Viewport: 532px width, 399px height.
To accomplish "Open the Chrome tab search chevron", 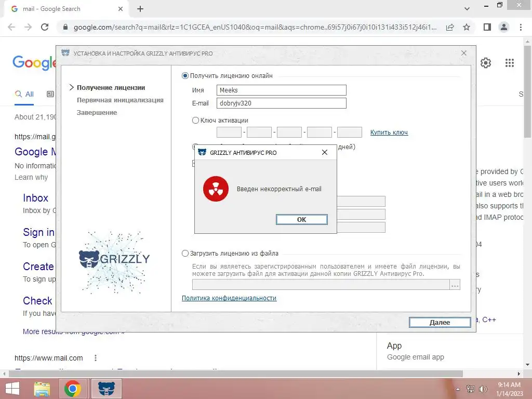I will tap(467, 9).
